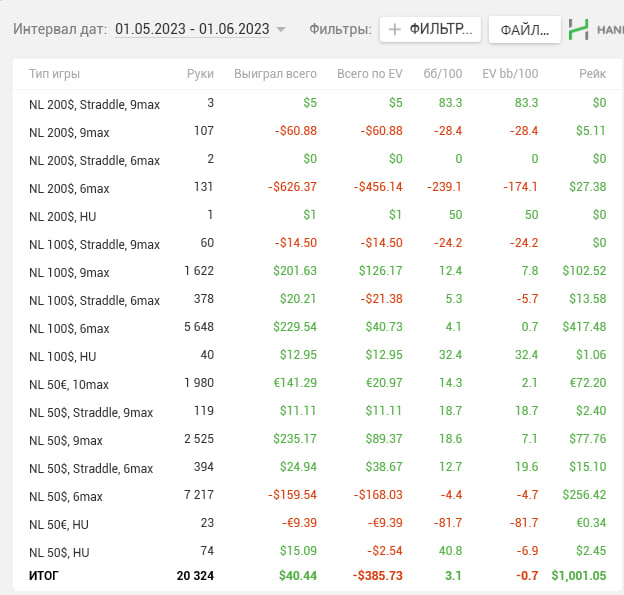Open the date range 01.05.2023 - 01.06.2023 field

(192, 30)
